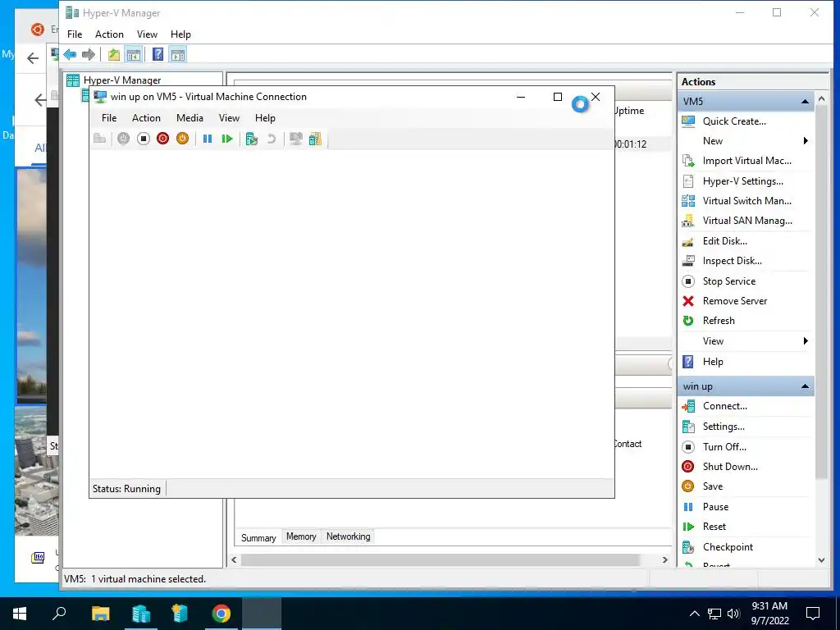840x630 pixels.
Task: Click the greyed Start icon in VM Connection toolbar
Action: (x=123, y=139)
